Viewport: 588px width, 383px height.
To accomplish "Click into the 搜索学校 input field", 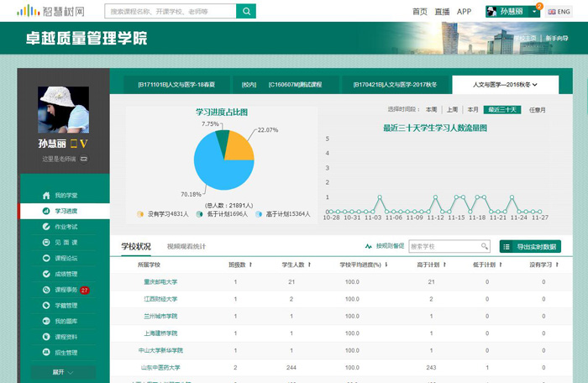I will pos(443,246).
